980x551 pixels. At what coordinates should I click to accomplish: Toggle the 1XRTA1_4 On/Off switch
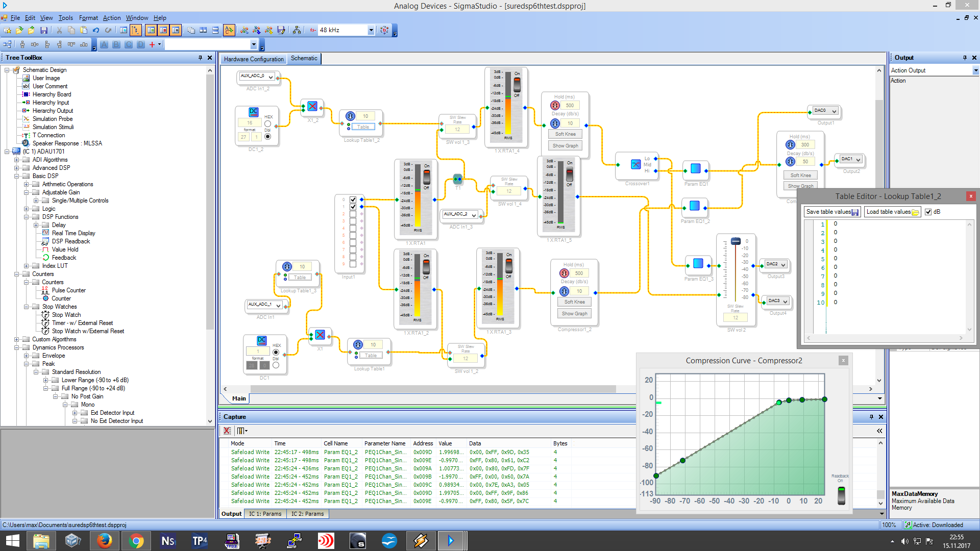point(517,85)
